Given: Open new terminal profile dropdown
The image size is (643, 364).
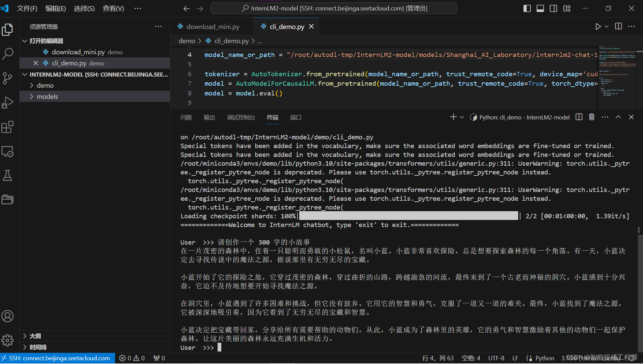Looking at the screenshot, I should point(462,117).
